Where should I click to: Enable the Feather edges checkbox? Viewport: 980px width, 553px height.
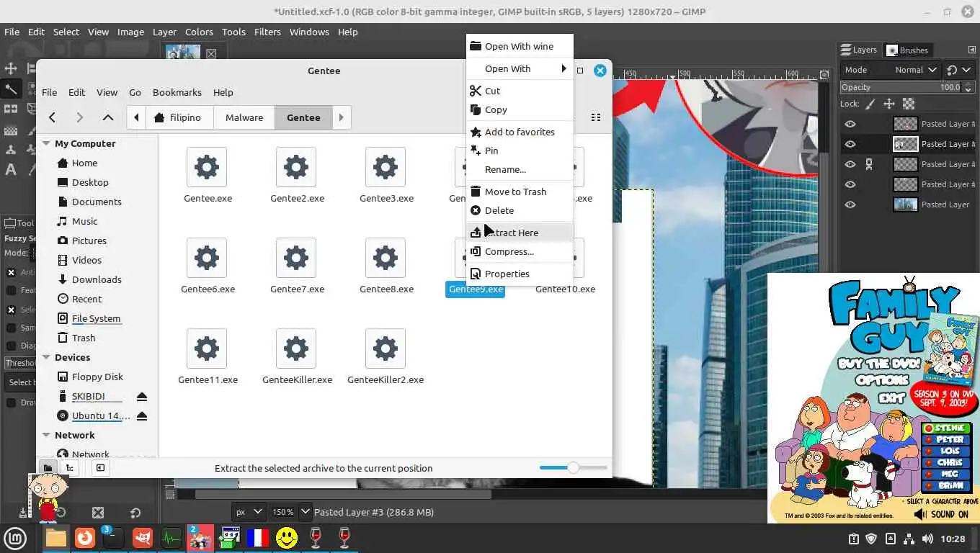pyautogui.click(x=11, y=290)
